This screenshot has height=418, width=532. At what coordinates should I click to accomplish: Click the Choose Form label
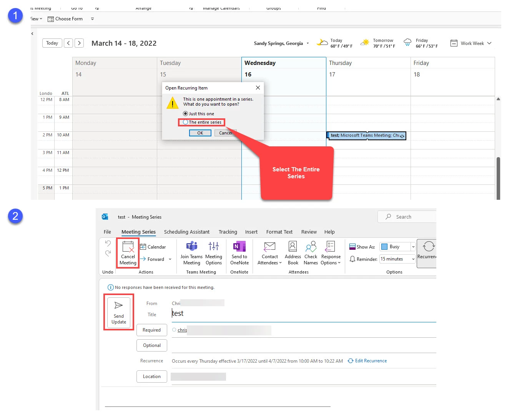tap(69, 19)
